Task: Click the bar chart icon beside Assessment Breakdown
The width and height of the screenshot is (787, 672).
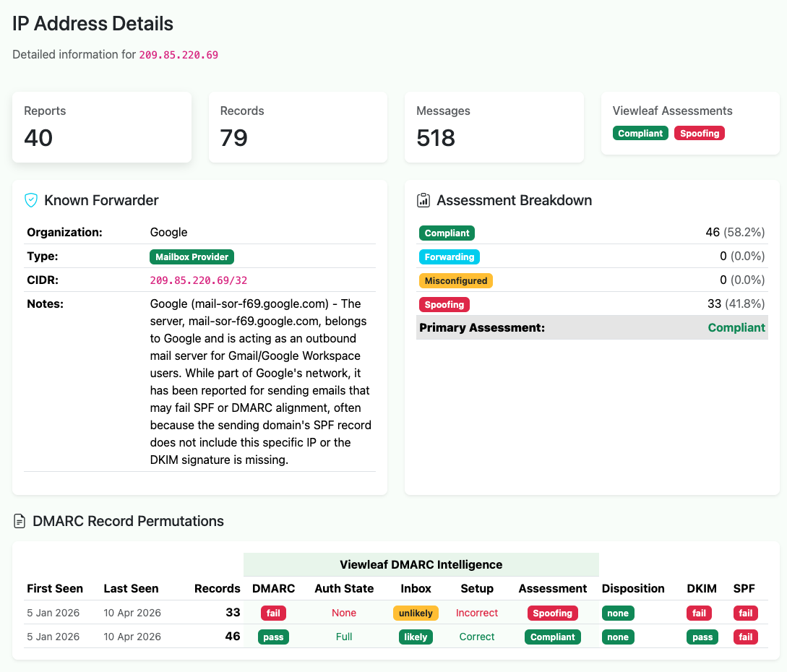Action: (423, 200)
